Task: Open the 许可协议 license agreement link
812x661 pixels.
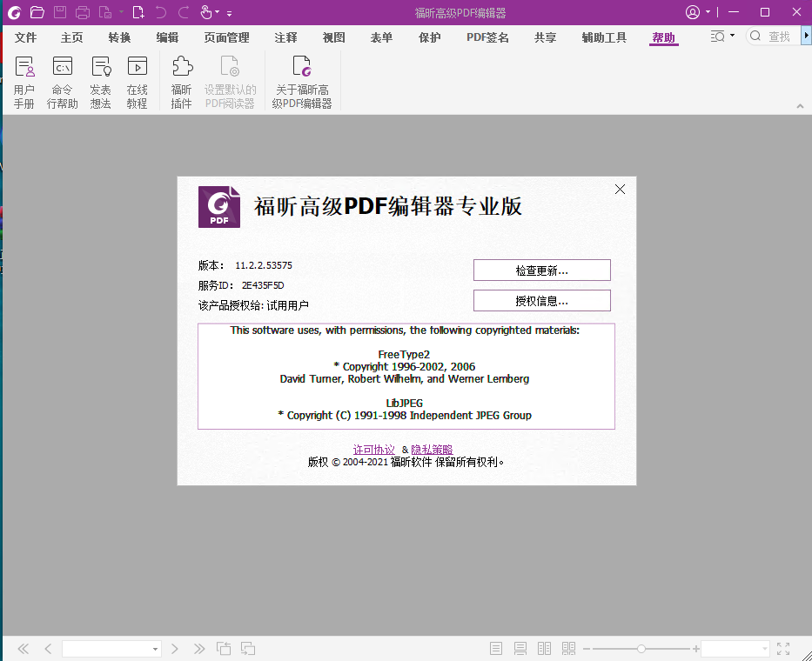Action: pyautogui.click(x=374, y=450)
